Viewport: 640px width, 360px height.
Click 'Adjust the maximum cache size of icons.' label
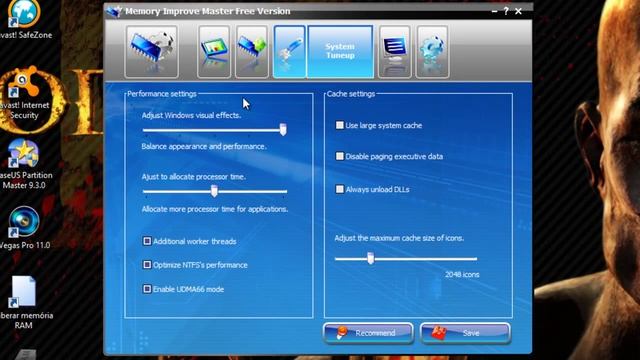coord(399,238)
